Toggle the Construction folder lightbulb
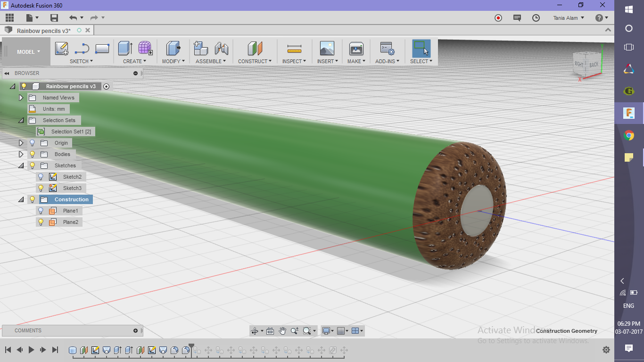Viewport: 644px width, 362px height. point(33,199)
